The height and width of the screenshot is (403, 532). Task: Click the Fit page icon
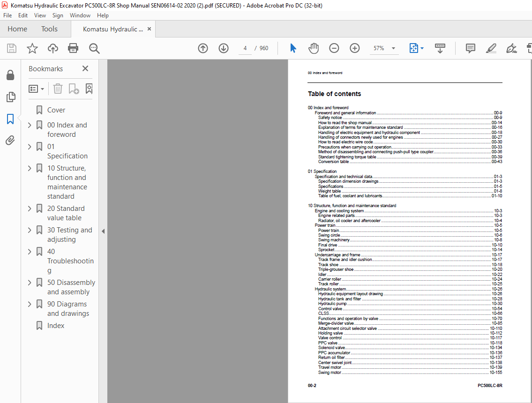pyautogui.click(x=413, y=48)
